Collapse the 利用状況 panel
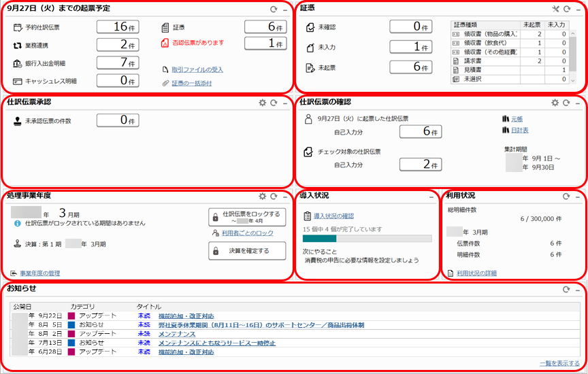Image resolution: width=588 pixels, height=374 pixels. pos(578,197)
